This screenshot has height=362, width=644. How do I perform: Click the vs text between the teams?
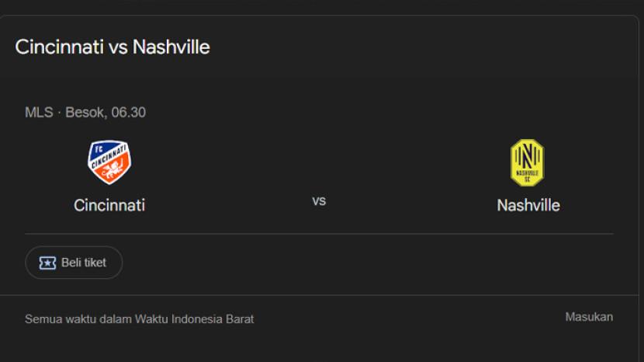tap(319, 200)
